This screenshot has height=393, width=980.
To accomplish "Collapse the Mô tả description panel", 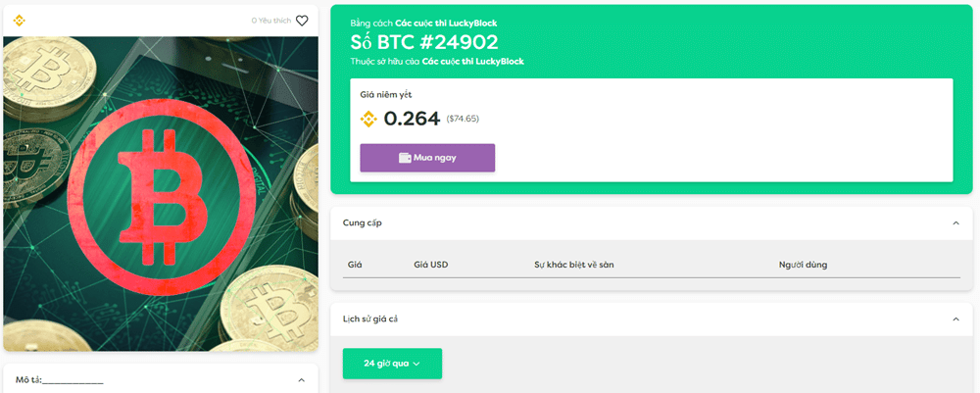I will point(301,380).
